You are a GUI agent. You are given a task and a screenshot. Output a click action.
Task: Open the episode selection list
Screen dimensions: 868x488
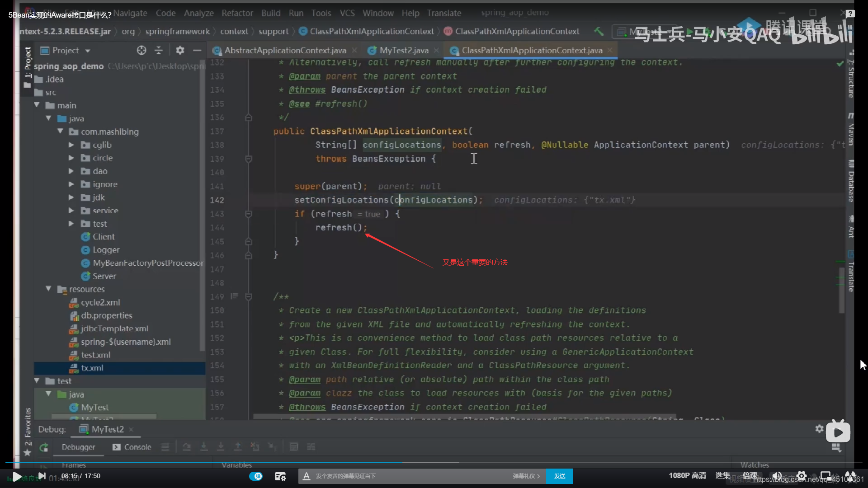pyautogui.click(x=722, y=475)
